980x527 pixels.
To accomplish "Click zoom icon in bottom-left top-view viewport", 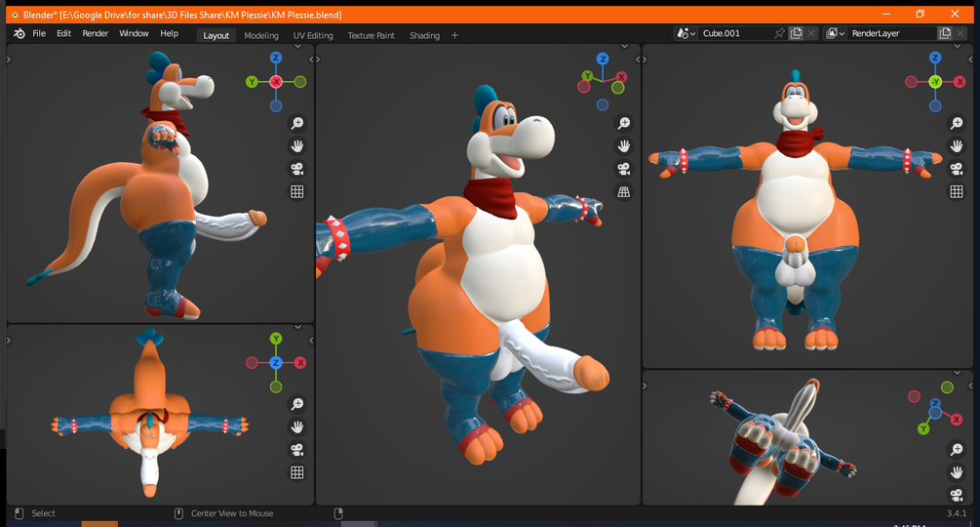I will (296, 404).
